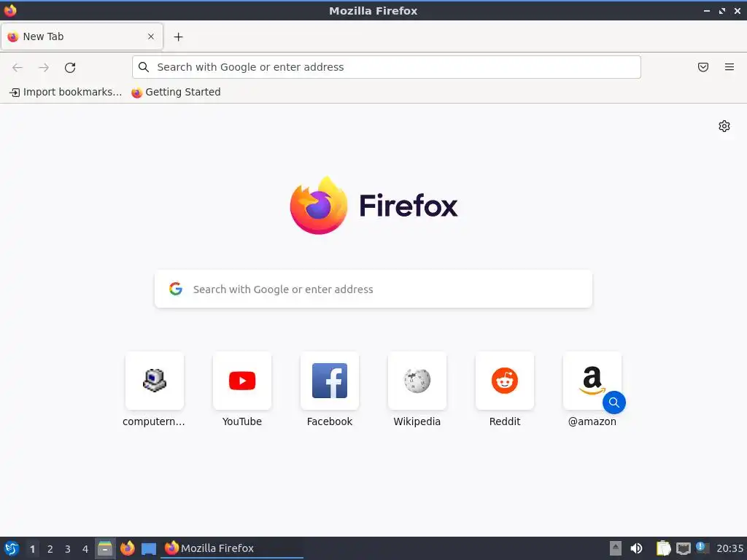Open Getting Started bookmark

[x=177, y=92]
